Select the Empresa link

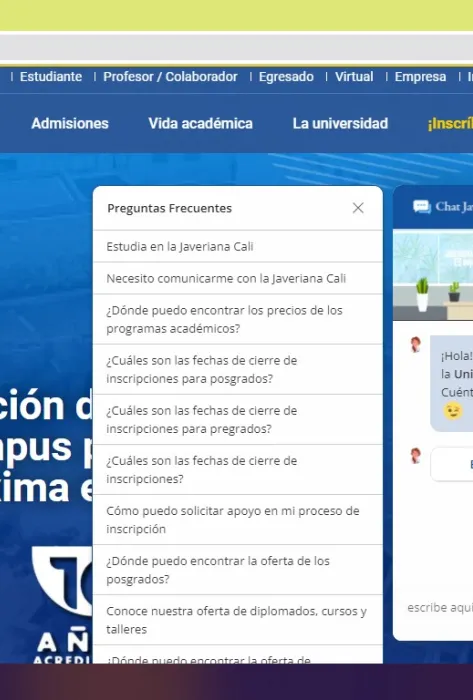pos(420,77)
